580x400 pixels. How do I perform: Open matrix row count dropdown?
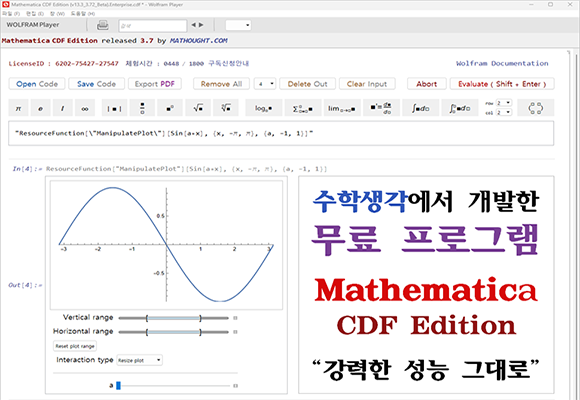504,103
